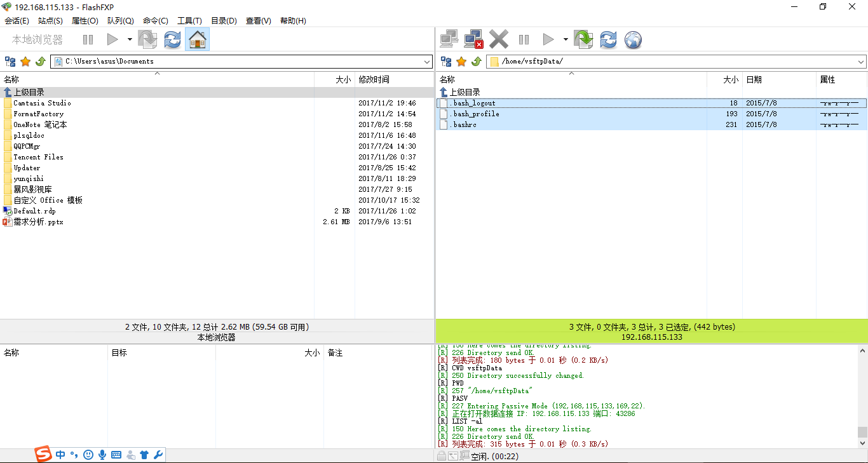Screen dimensions: 868x463
Task: Open the 命令(C) menu
Action: click(x=156, y=21)
